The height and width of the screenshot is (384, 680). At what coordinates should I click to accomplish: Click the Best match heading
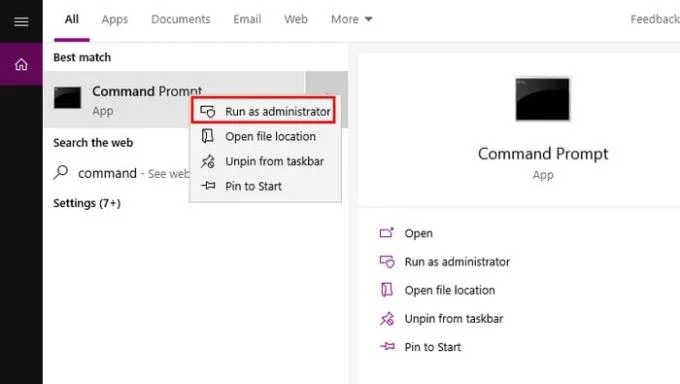pyautogui.click(x=82, y=57)
